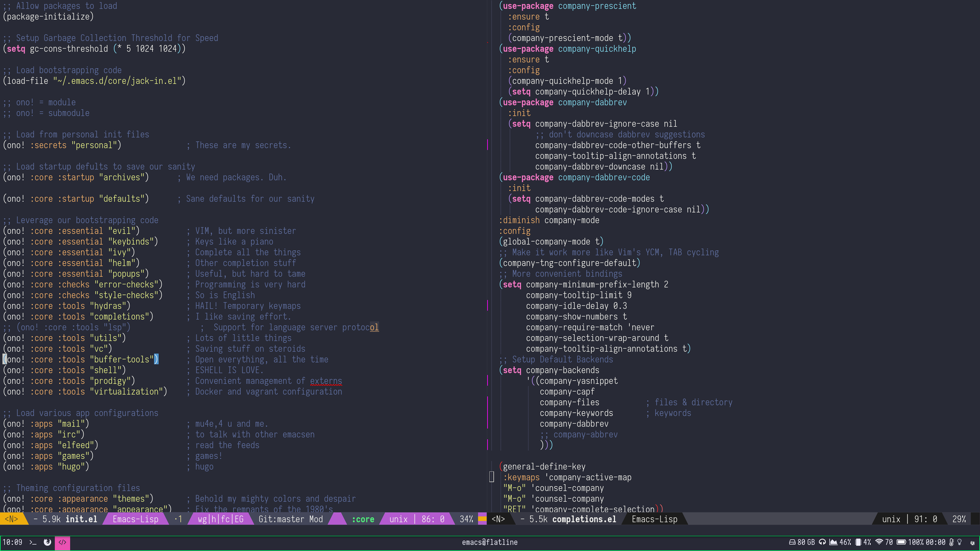Viewport: 980px width, 551px height.
Task: Click the gc-cons-threshold setq line
Action: pos(94,49)
